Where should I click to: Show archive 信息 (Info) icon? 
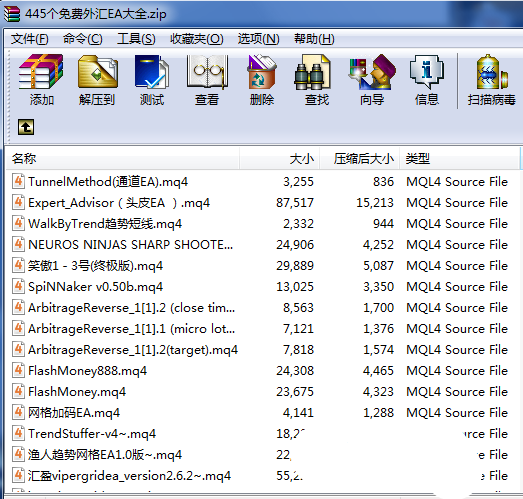pyautogui.click(x=427, y=80)
